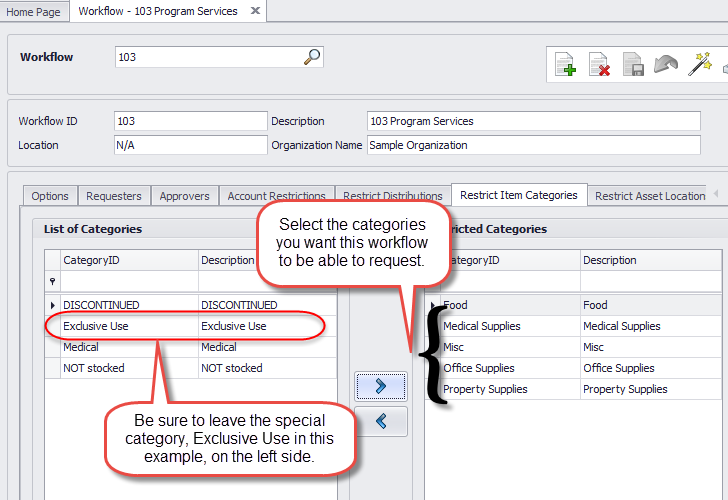This screenshot has width=728, height=500.
Task: Click the Undo arrow icon in toolbar
Action: coord(666,66)
